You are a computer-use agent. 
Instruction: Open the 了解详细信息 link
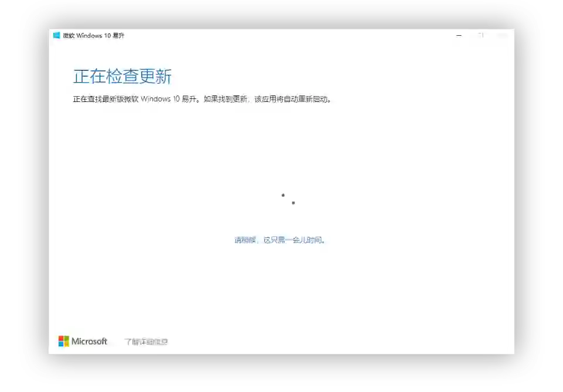[x=146, y=342]
